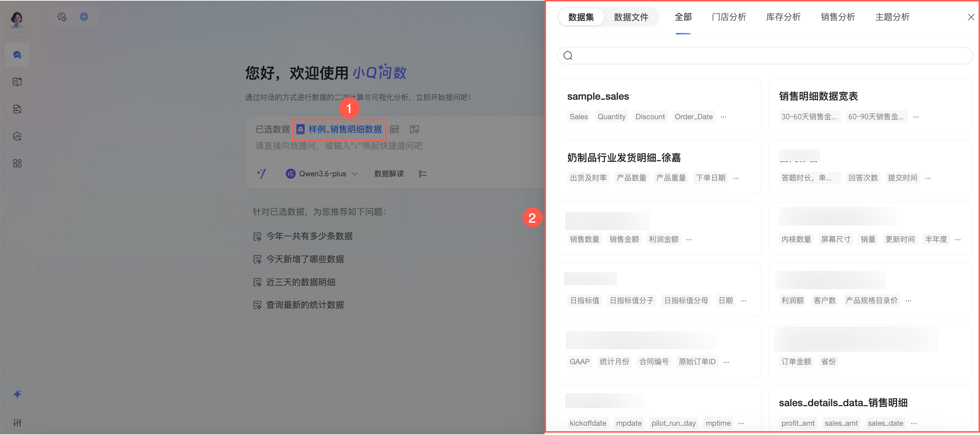Click the search magnifier icon in dataset panel

(568, 56)
